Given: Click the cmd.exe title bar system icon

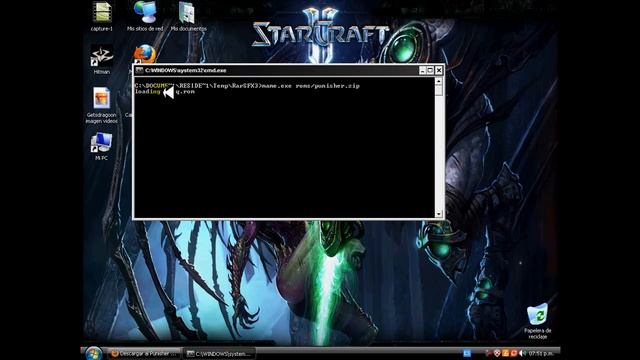Looking at the screenshot, I should click(139, 70).
